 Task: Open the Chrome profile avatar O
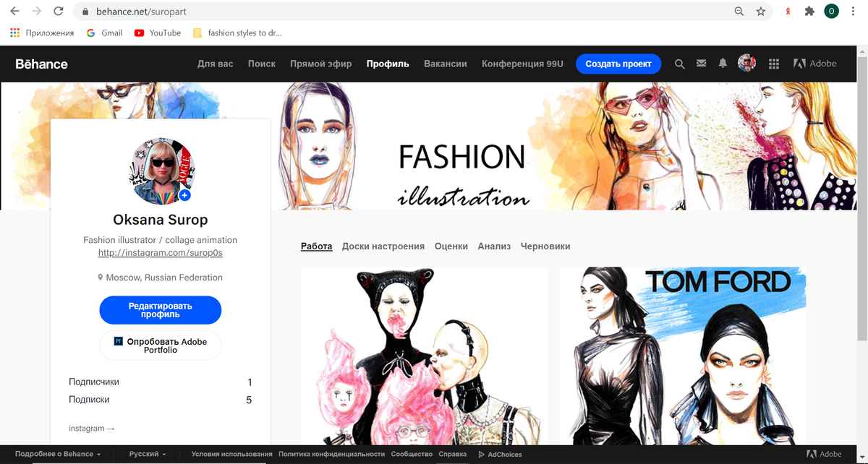pyautogui.click(x=832, y=12)
